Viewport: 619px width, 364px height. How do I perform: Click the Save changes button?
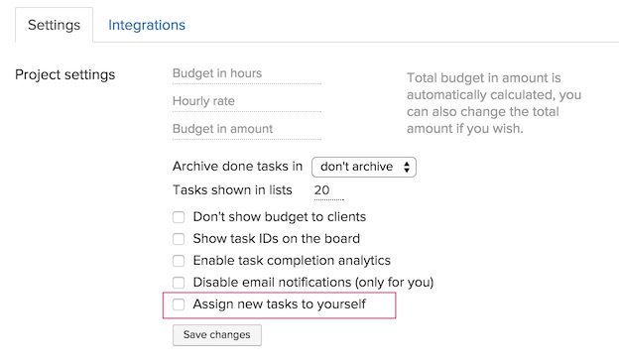(216, 335)
